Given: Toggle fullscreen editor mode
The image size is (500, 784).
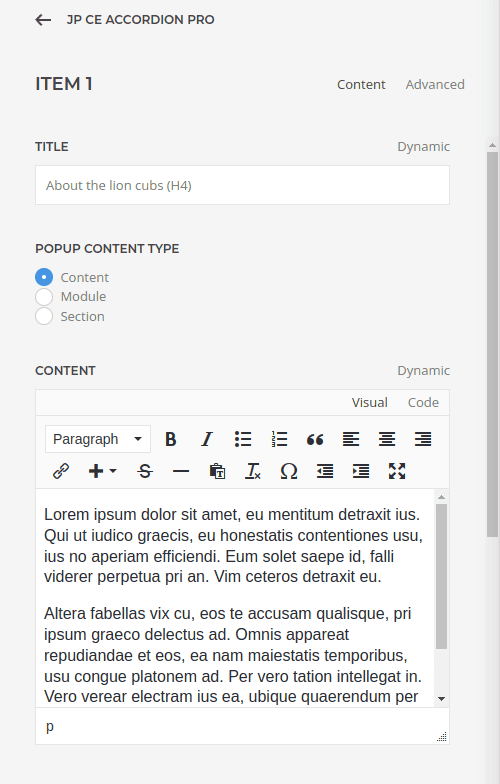Looking at the screenshot, I should (x=397, y=471).
